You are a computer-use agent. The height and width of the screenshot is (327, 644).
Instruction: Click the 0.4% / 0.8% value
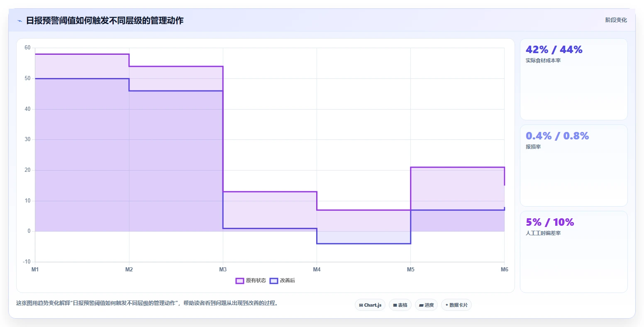[557, 136]
